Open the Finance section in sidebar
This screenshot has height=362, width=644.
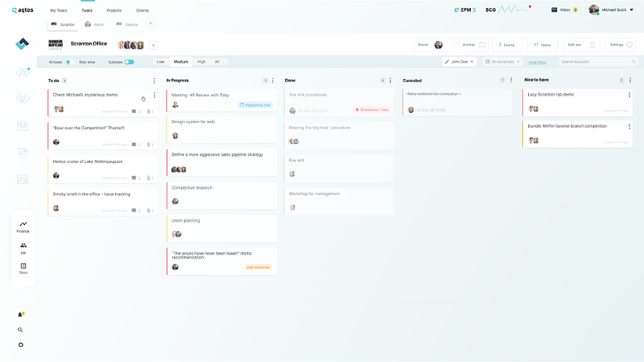coord(23,227)
